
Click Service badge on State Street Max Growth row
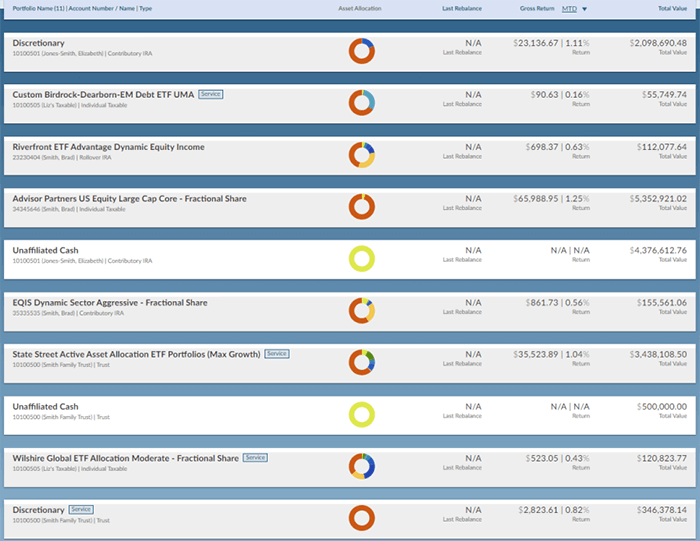click(277, 354)
